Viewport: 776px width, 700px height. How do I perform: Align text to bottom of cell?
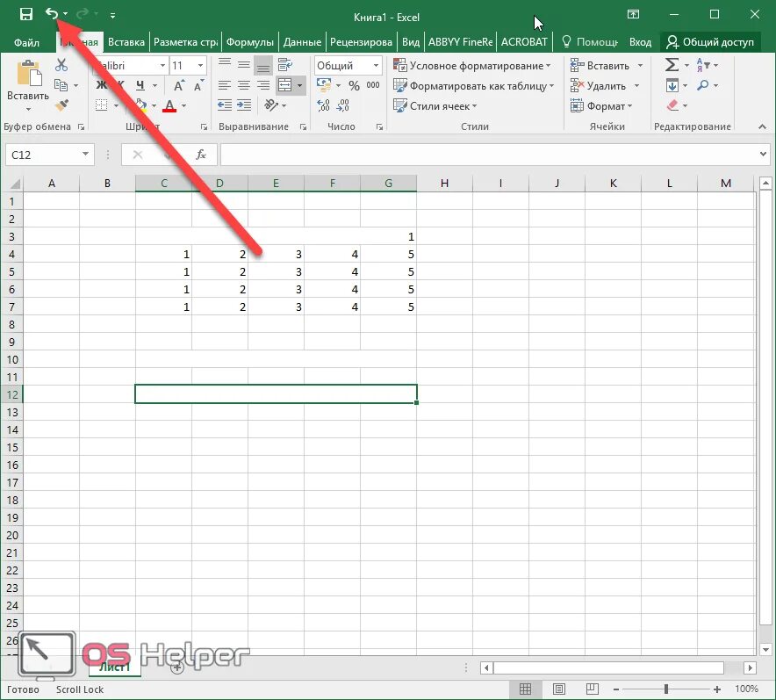pyautogui.click(x=262, y=65)
